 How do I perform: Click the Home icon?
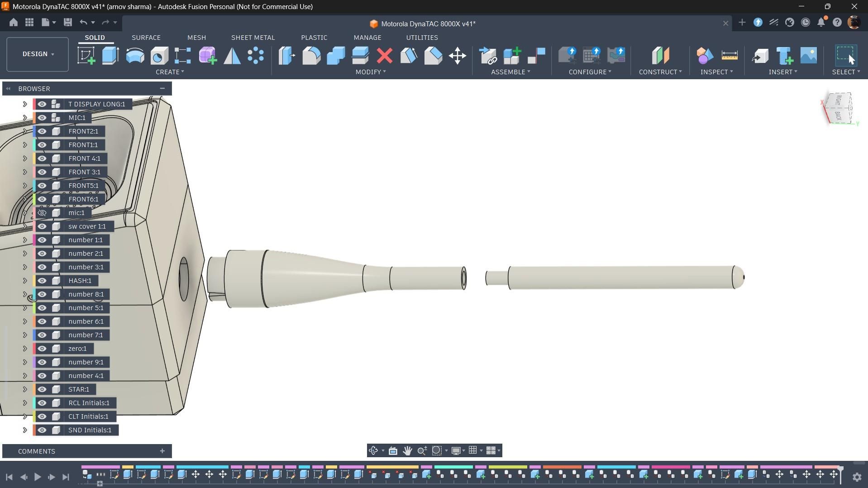14,22
